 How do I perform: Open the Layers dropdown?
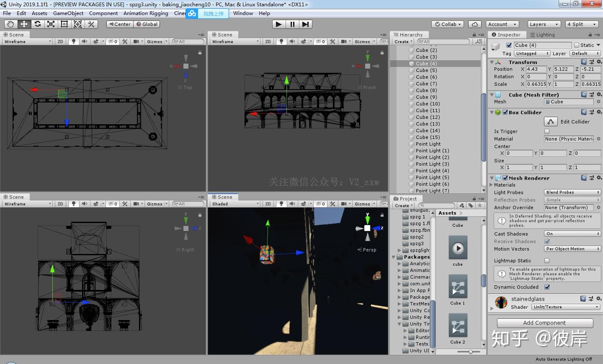point(543,24)
